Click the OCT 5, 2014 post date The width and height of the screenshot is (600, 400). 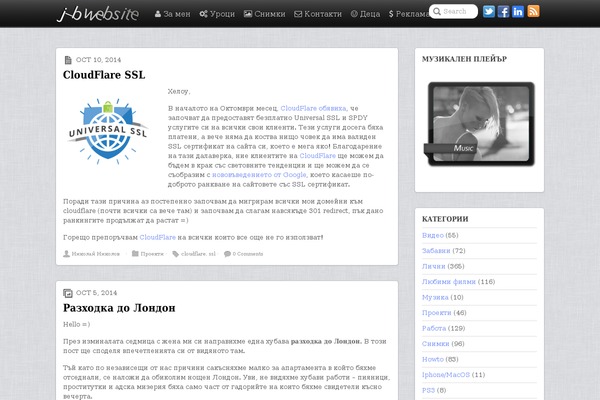[x=96, y=293]
